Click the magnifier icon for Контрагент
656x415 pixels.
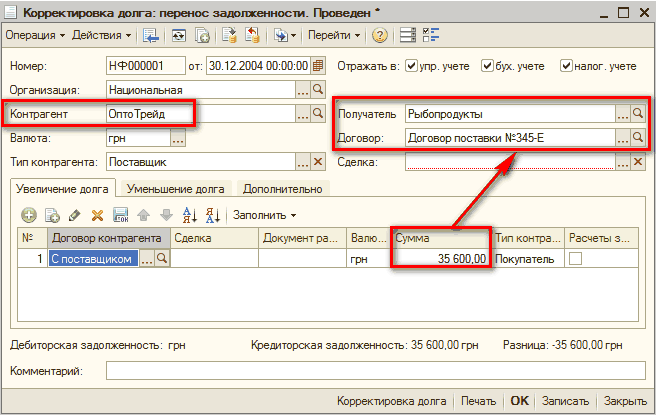[318, 114]
